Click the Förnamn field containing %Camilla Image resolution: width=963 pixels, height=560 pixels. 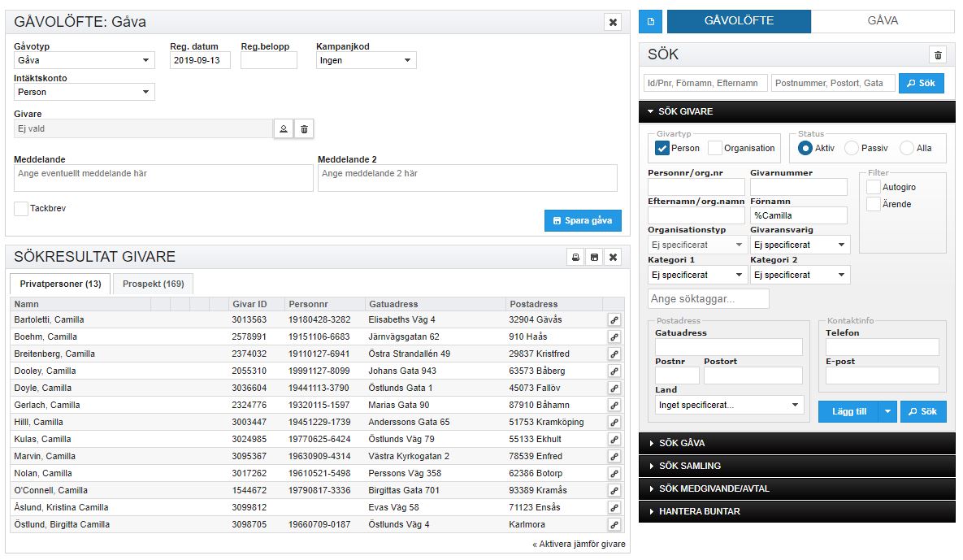[x=798, y=215]
